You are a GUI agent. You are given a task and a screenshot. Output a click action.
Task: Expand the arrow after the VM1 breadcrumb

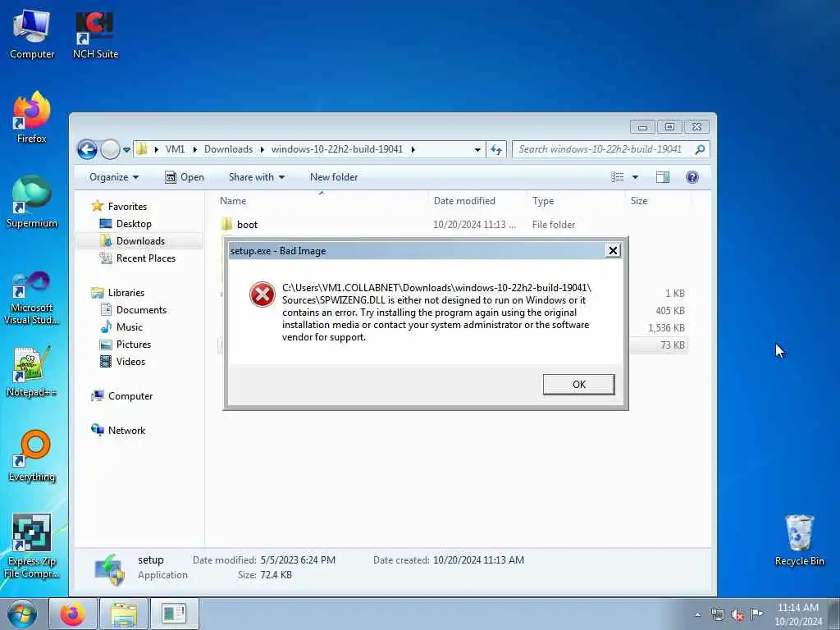click(x=195, y=149)
